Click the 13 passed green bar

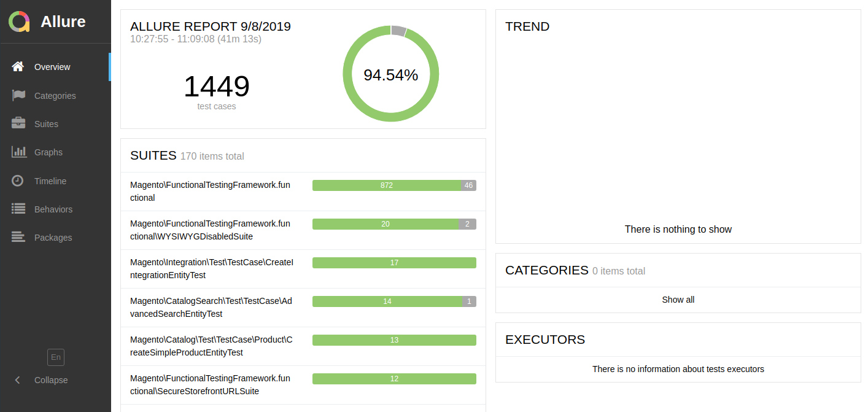(x=394, y=340)
